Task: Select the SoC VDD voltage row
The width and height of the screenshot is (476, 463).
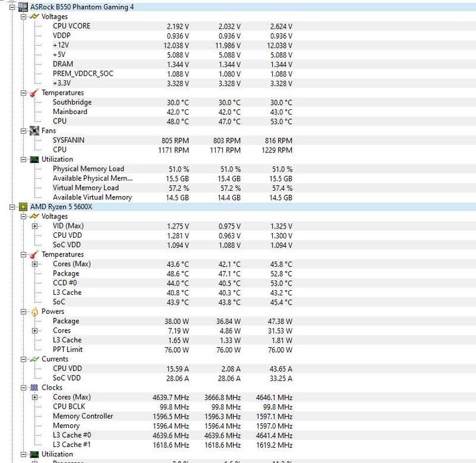Action: tap(172, 245)
